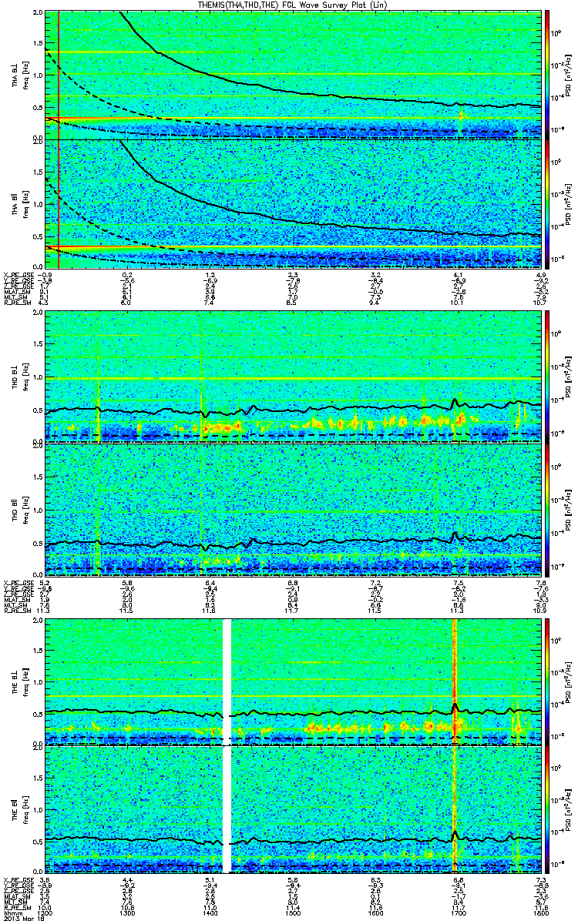Click the PSD [nT²/Hz] label beside the THE B∥ color bar
578x924 pixels.
569,808
